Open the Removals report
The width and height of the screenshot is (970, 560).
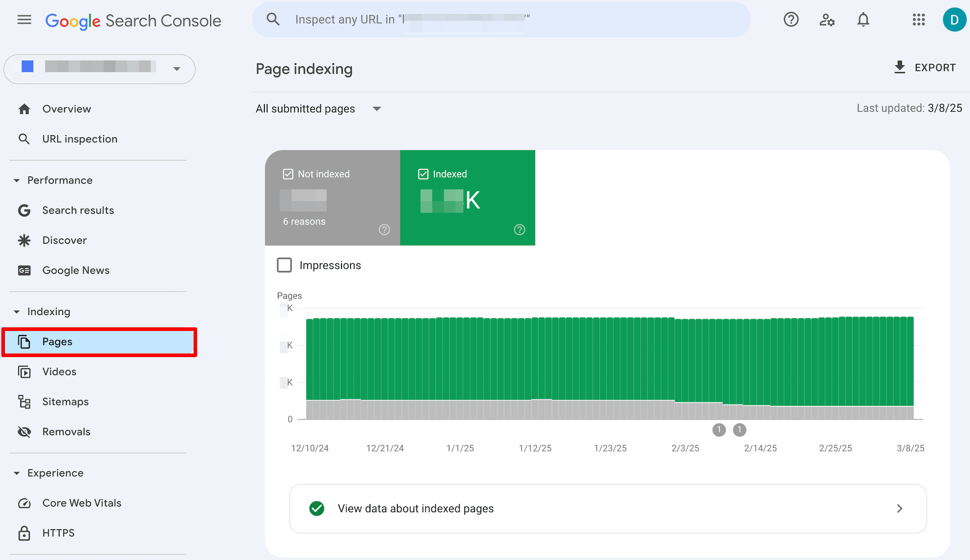[66, 431]
